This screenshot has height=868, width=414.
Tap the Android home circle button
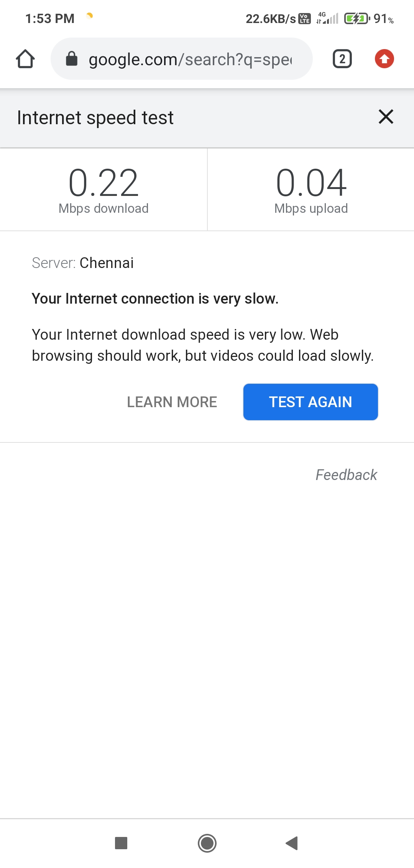207,843
